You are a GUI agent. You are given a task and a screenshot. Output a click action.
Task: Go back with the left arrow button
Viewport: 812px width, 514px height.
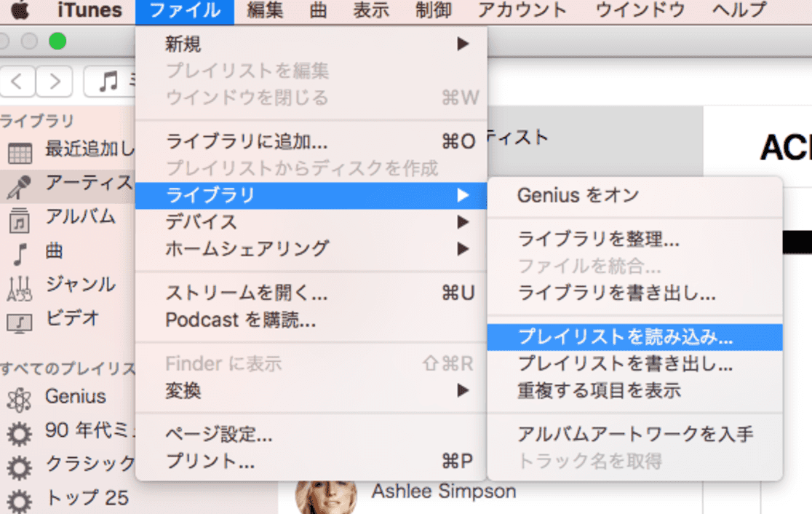17,82
